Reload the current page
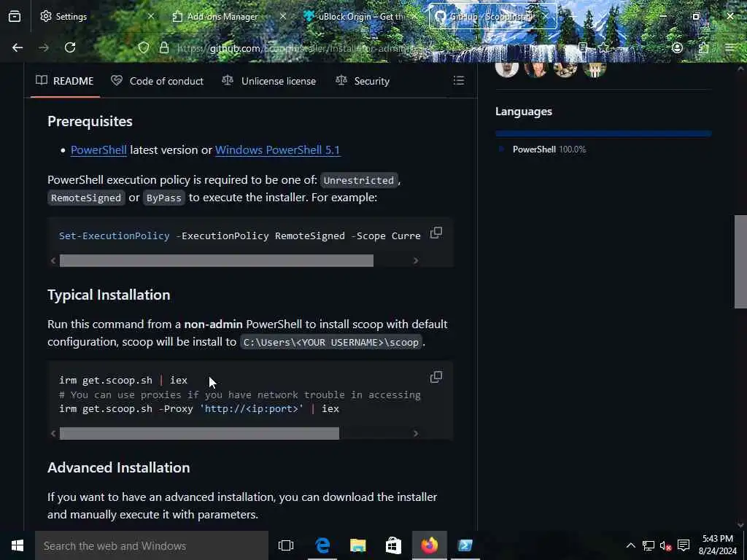This screenshot has width=747, height=560. [x=70, y=47]
